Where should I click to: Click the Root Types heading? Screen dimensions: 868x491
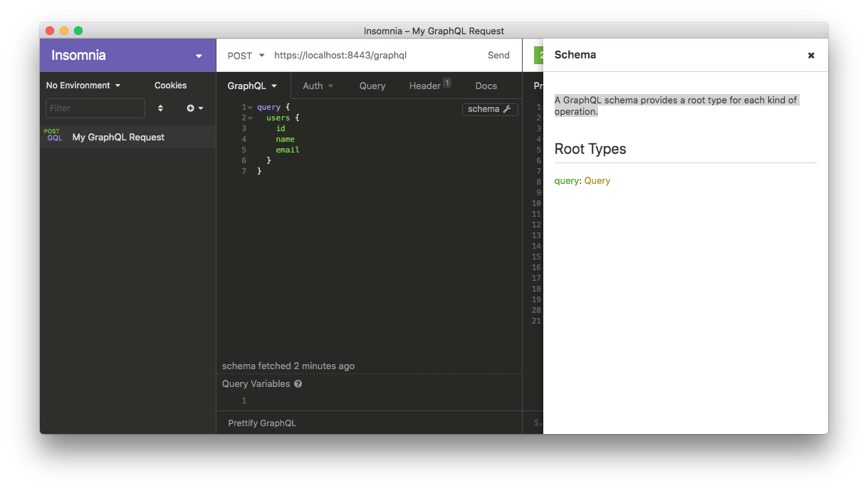coord(590,149)
